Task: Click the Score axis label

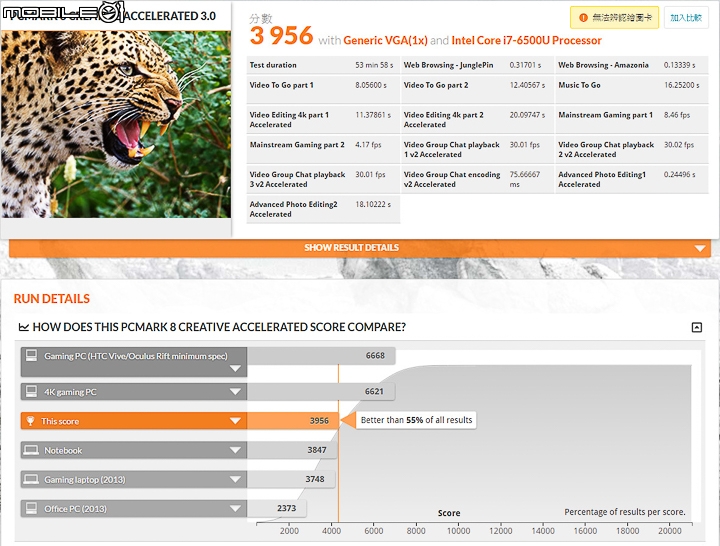Action: click(449, 513)
